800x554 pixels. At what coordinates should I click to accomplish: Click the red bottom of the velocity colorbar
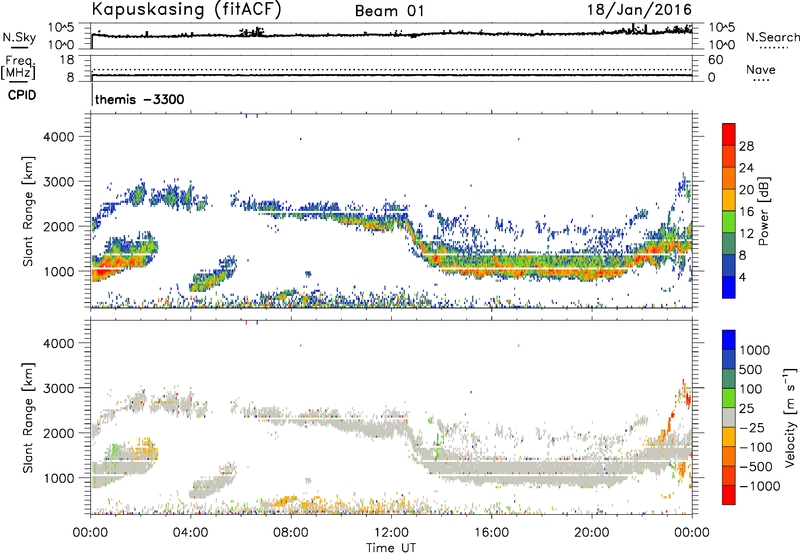(x=729, y=495)
